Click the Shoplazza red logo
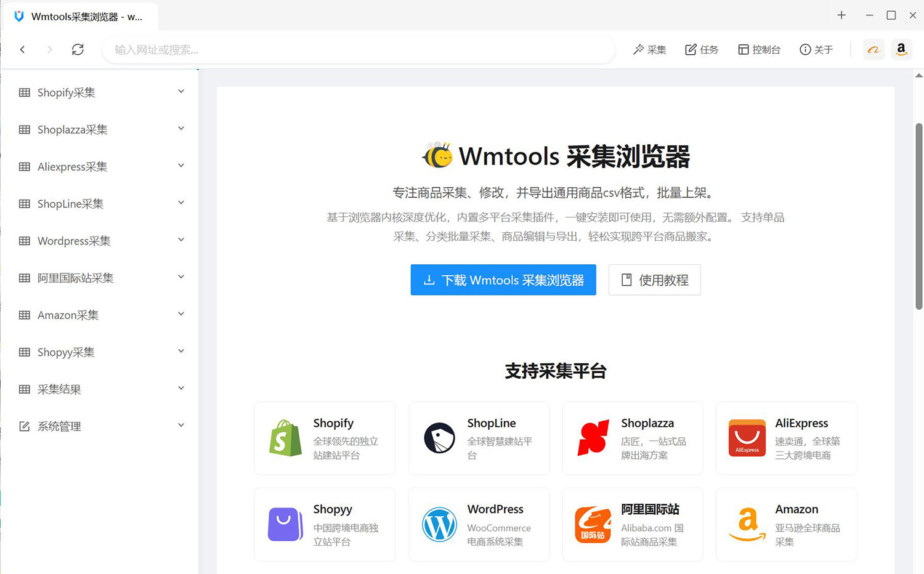 point(593,438)
